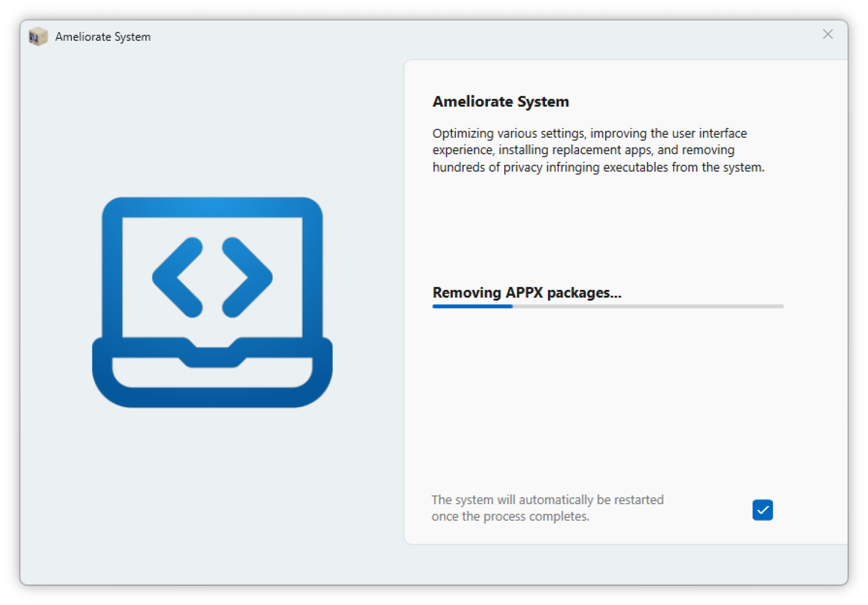Click the 'Removing APPX packages...' status text
Screen dimensions: 868x605
[x=527, y=293]
